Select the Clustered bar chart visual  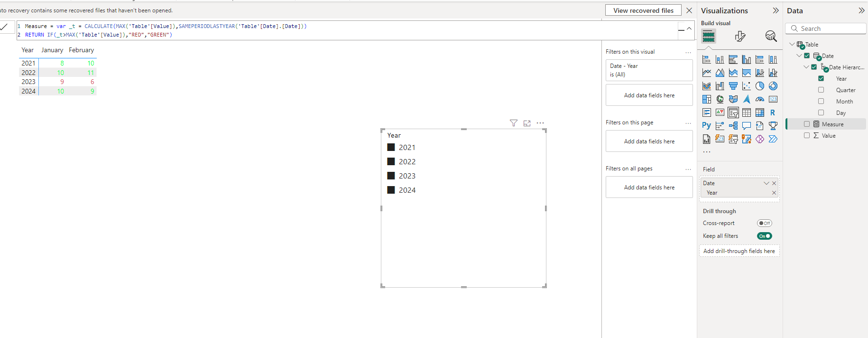733,59
